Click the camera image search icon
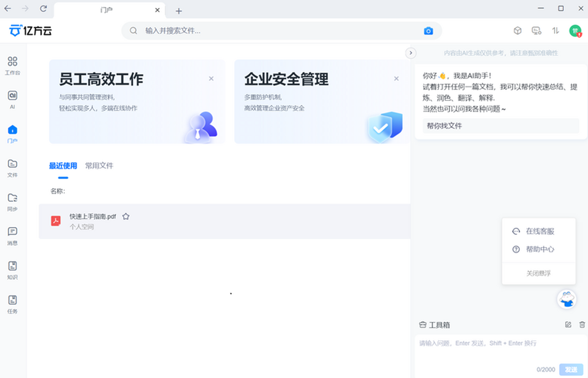Viewport: 588px width, 378px height. pos(428,31)
